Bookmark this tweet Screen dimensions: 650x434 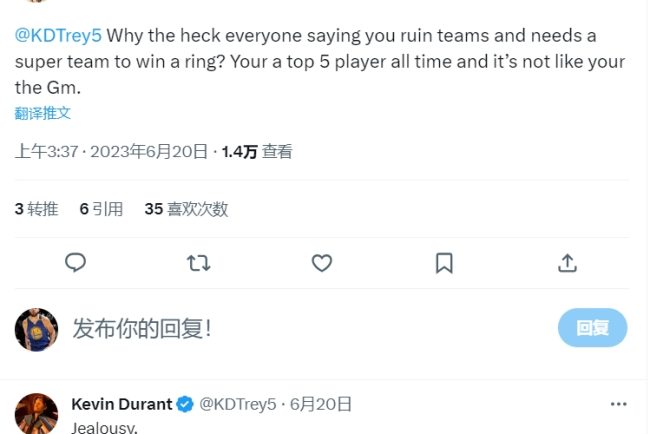(x=444, y=263)
